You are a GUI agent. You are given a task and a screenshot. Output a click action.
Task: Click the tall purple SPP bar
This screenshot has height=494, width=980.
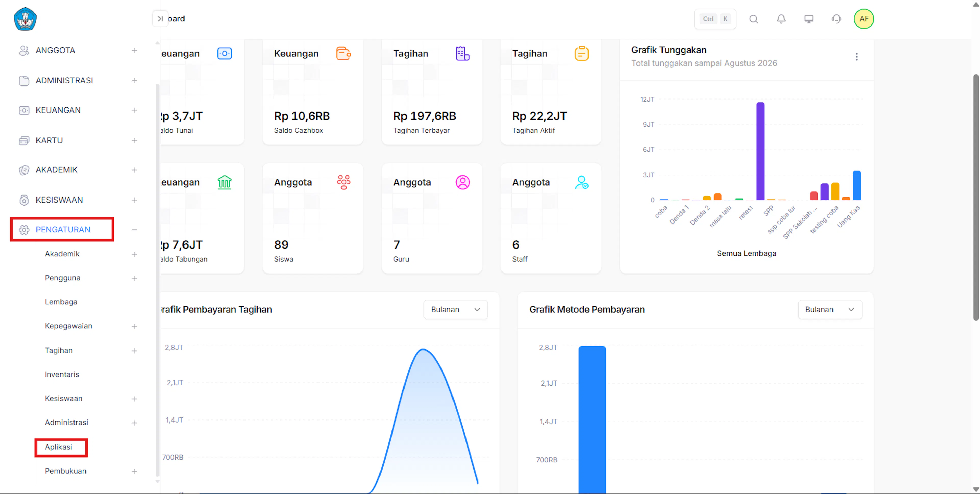760,151
